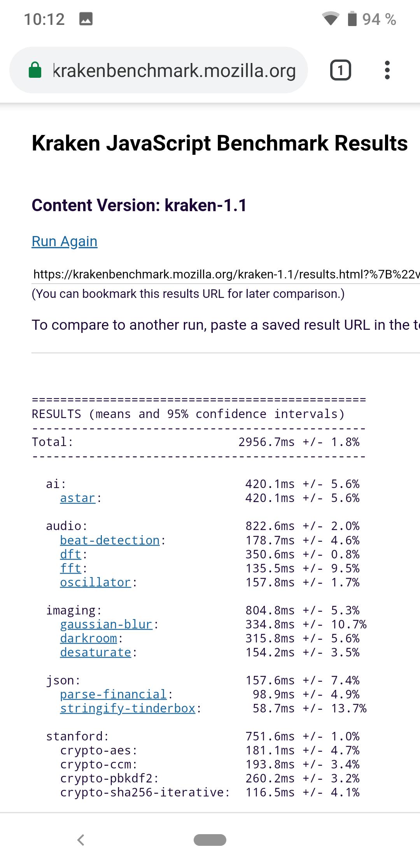This screenshot has width=420, height=868.
Task: Open the gaussian-blur test link
Action: pos(106,624)
